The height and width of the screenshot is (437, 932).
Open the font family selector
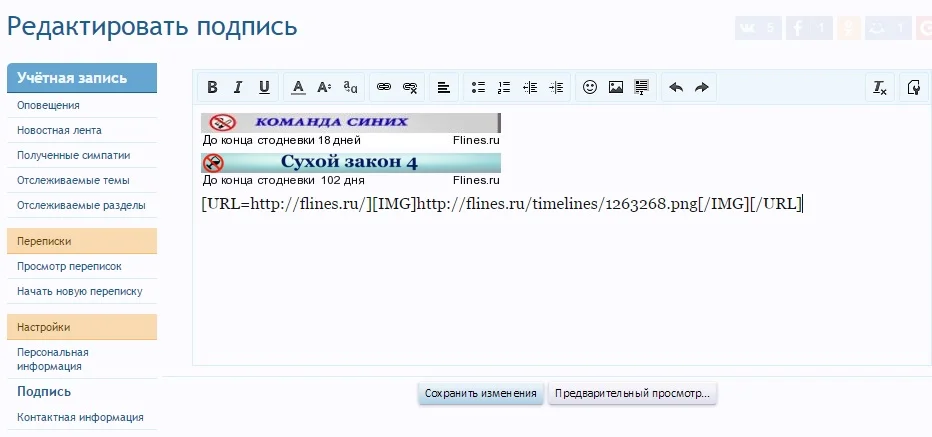pyautogui.click(x=351, y=87)
